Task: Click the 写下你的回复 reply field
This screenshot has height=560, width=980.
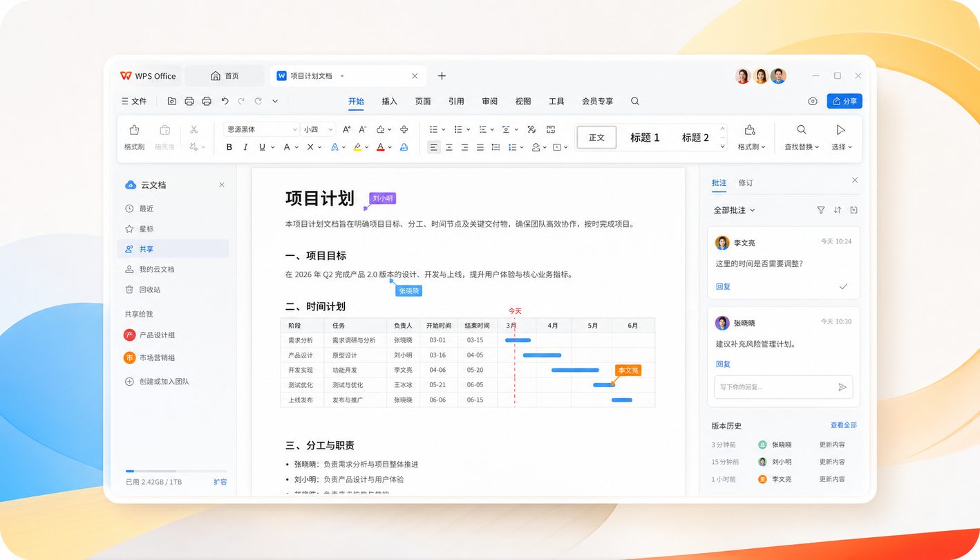Action: [x=784, y=387]
